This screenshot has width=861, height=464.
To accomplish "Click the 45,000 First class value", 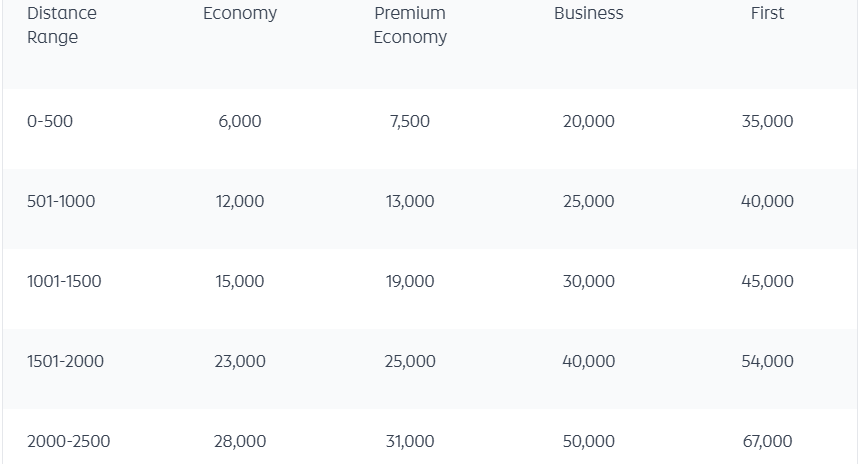I will pyautogui.click(x=767, y=281).
